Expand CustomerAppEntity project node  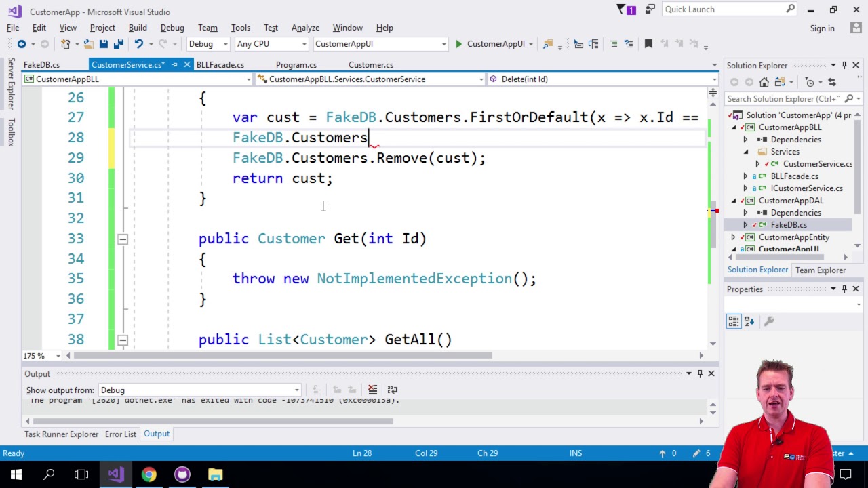[x=733, y=237]
